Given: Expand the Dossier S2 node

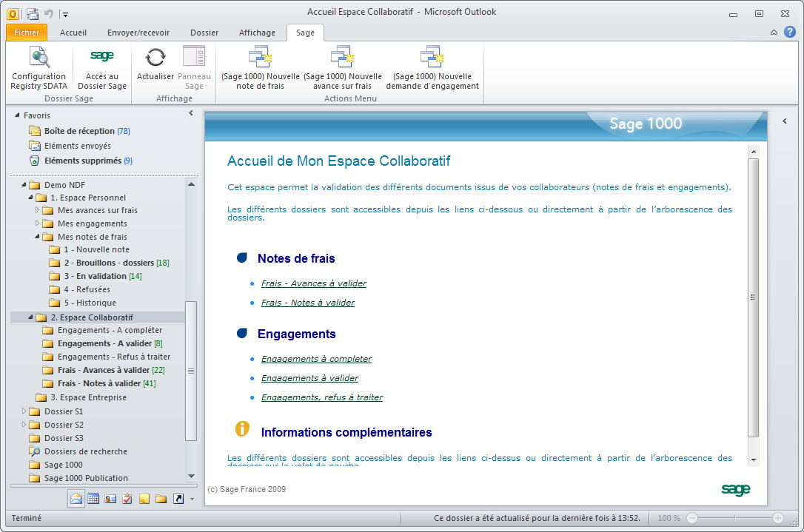Looking at the screenshot, I should tap(24, 425).
